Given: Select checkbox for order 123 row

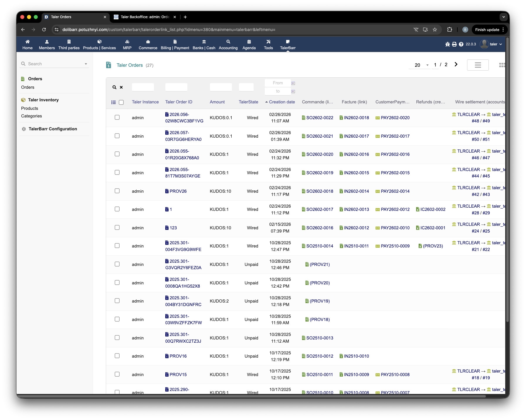Looking at the screenshot, I should click(117, 228).
